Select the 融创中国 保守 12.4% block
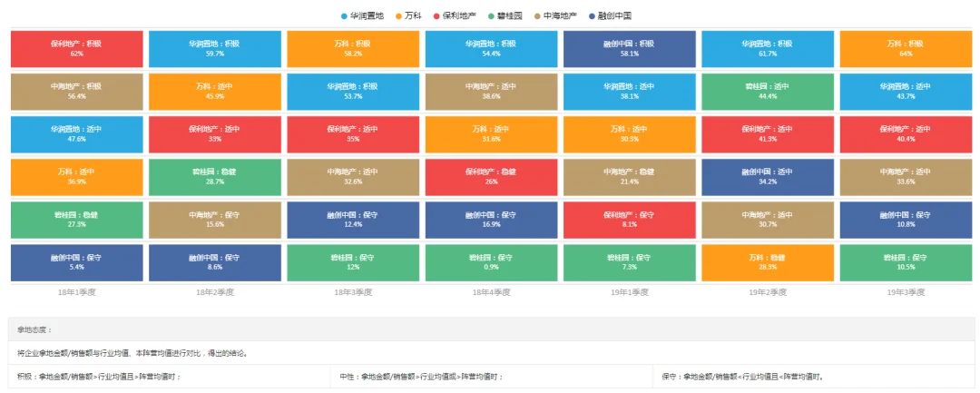980x393 pixels. click(x=353, y=220)
